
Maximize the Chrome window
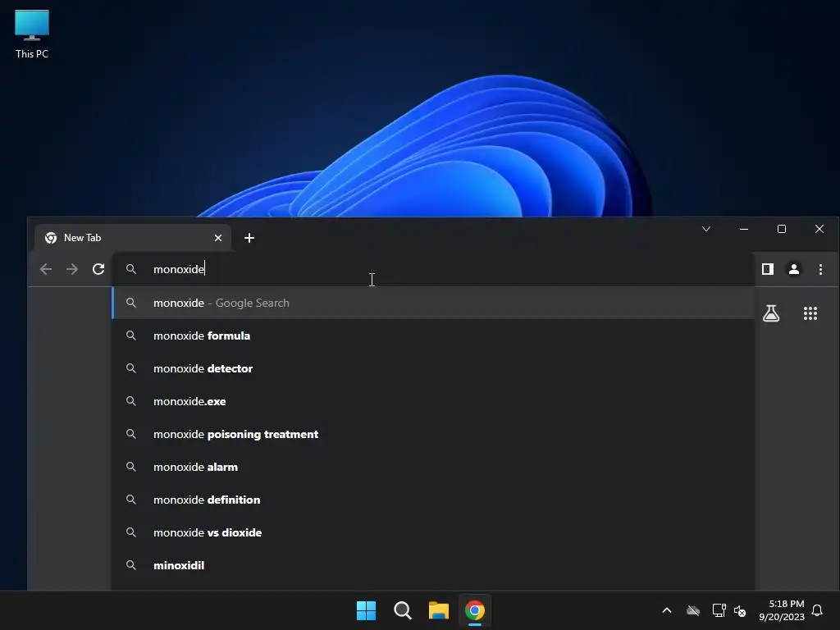(x=782, y=229)
